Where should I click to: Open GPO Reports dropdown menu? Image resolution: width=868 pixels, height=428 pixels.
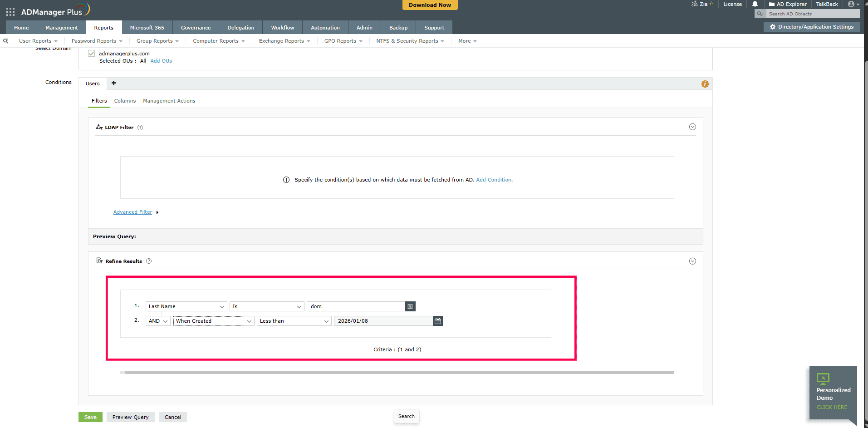pyautogui.click(x=343, y=41)
